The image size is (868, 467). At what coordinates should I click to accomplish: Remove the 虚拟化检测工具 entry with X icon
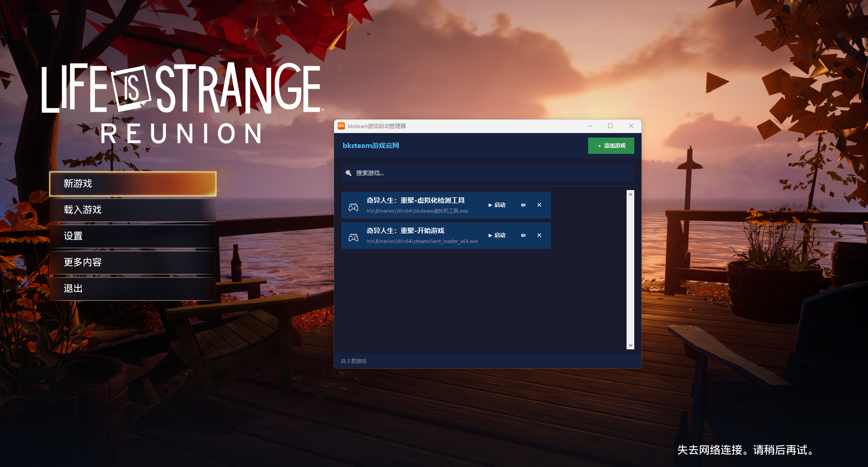pyautogui.click(x=539, y=205)
